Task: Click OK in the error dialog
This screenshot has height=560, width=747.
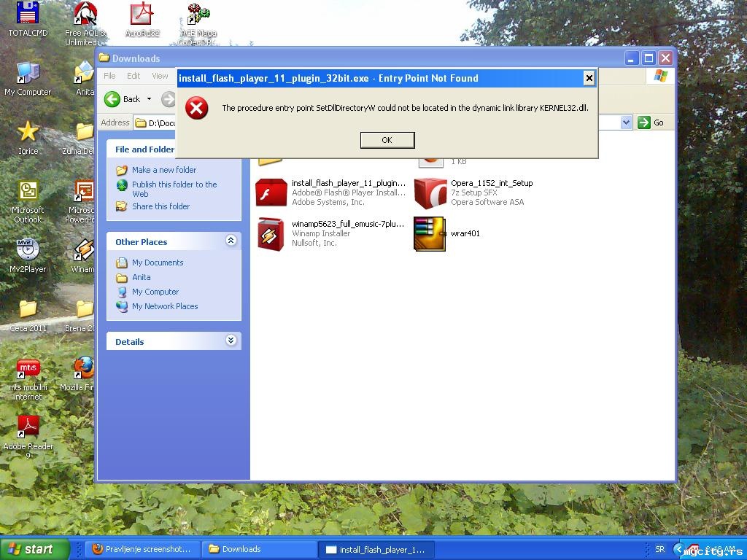Action: tap(387, 140)
